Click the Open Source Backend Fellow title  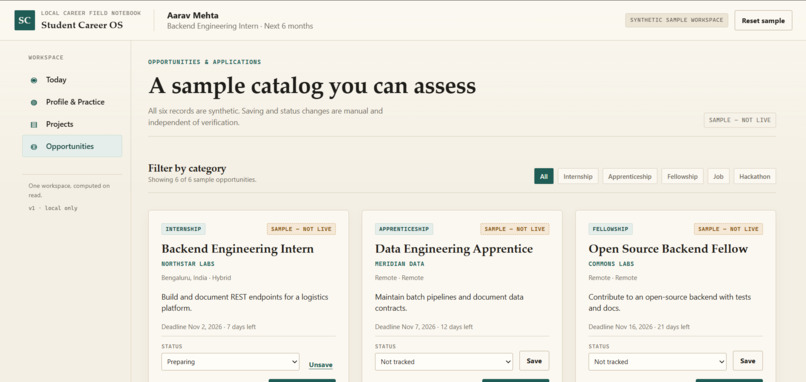(668, 249)
